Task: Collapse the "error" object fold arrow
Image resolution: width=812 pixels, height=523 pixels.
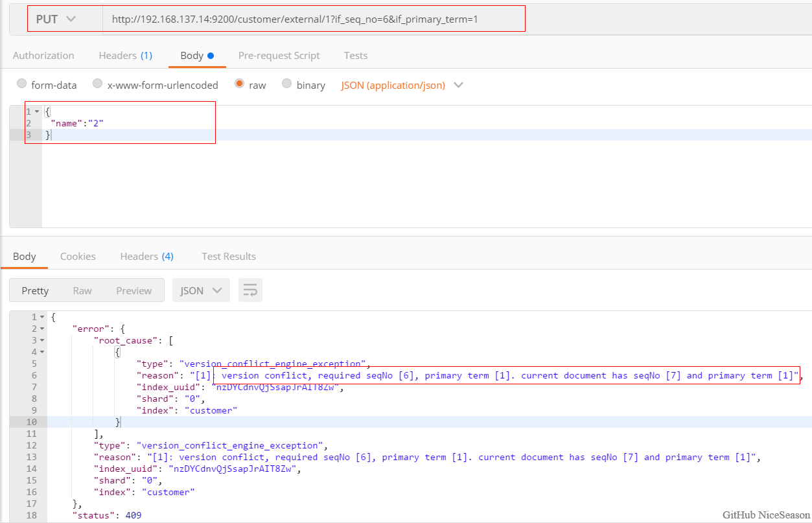Action: [42, 329]
